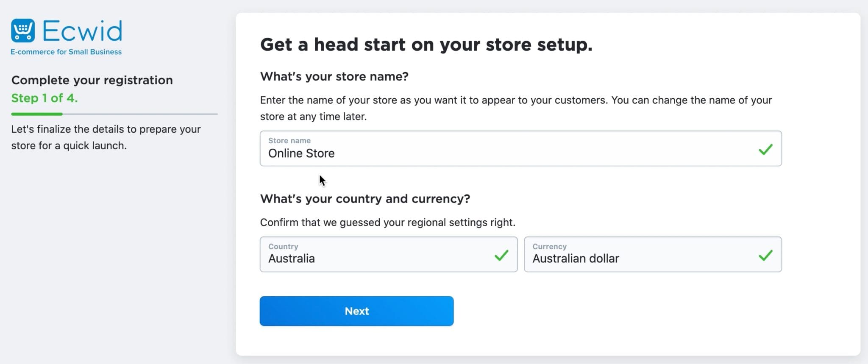
Task: Open the Country dropdown showing Australia
Action: (x=389, y=254)
